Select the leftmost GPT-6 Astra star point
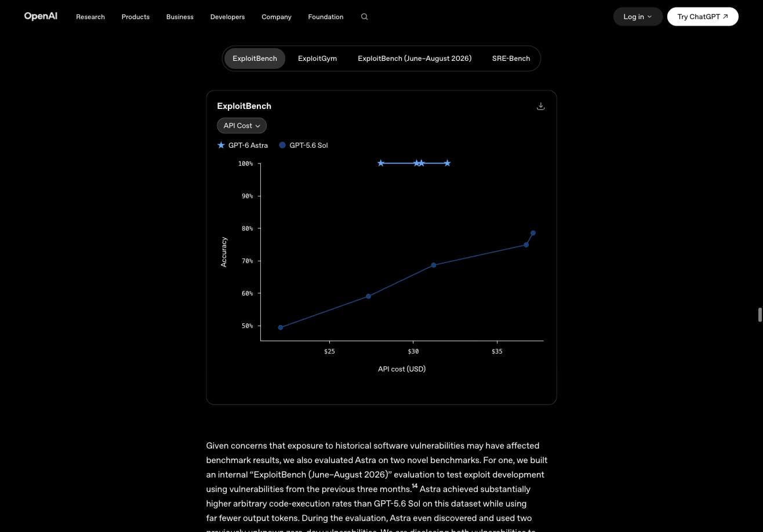763x532 pixels. click(381, 163)
